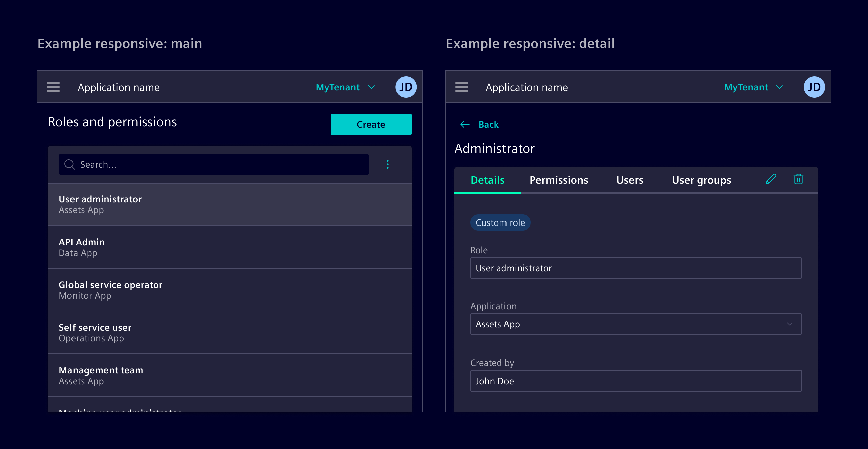Open the Application Assets App dropdown
868x449 pixels.
[635, 324]
